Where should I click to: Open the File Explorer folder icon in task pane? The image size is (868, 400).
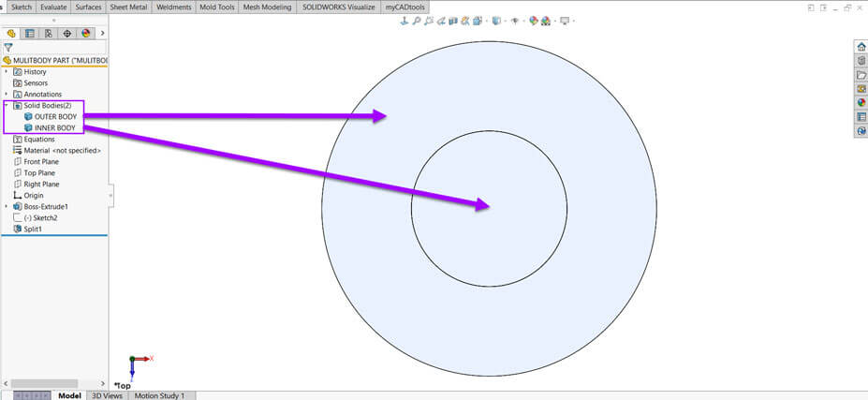point(861,75)
